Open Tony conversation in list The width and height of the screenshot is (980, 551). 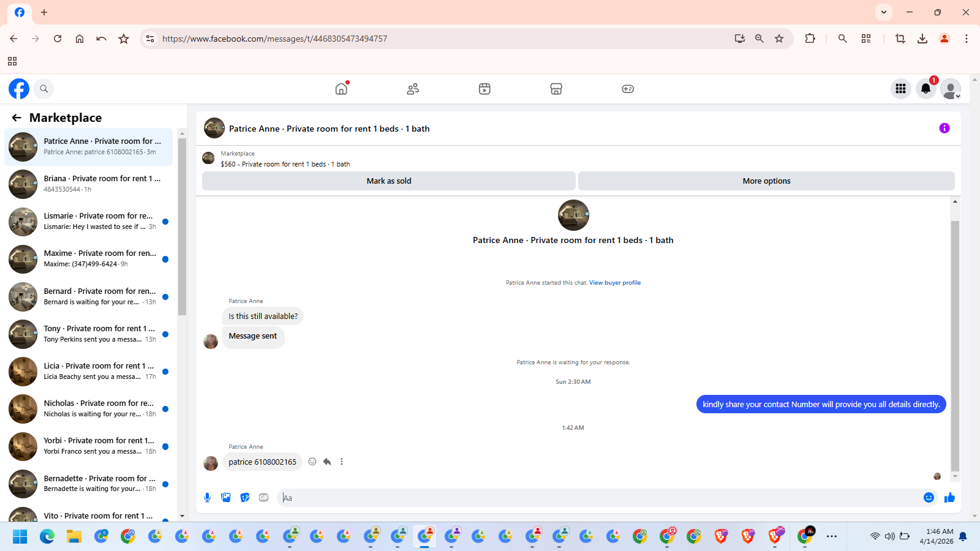(x=88, y=334)
